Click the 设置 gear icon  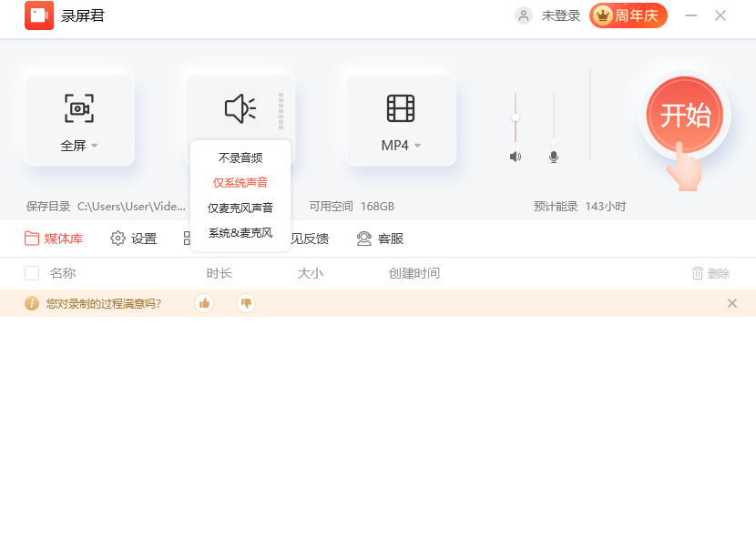pos(117,239)
